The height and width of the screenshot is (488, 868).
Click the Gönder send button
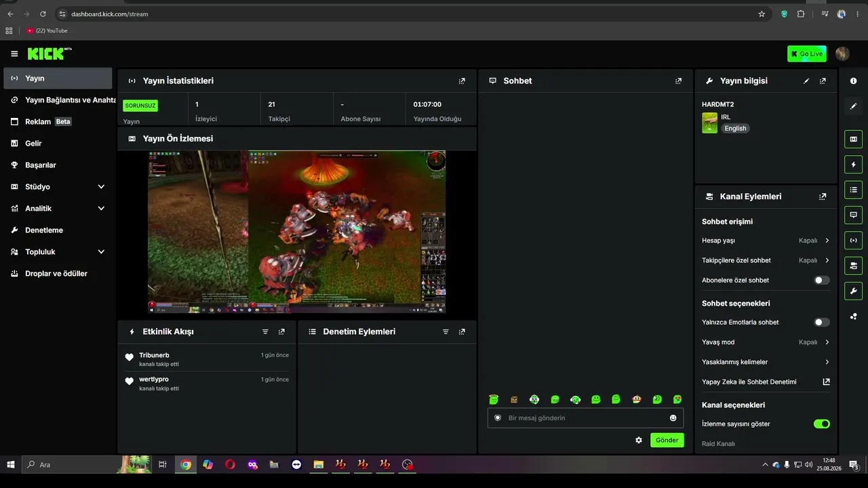(667, 440)
